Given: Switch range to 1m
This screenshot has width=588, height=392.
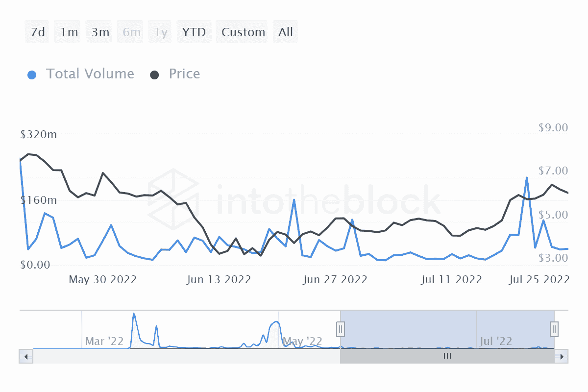Looking at the screenshot, I should (x=69, y=32).
